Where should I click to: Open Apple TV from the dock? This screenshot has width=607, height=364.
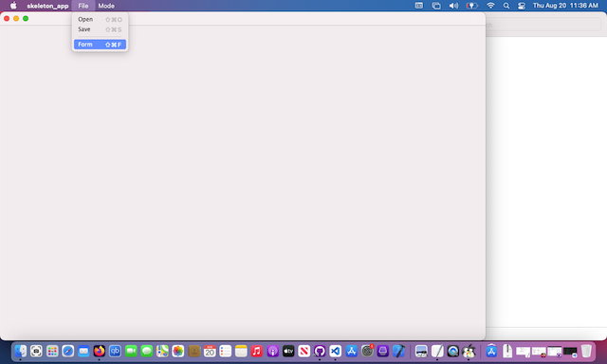tap(288, 352)
